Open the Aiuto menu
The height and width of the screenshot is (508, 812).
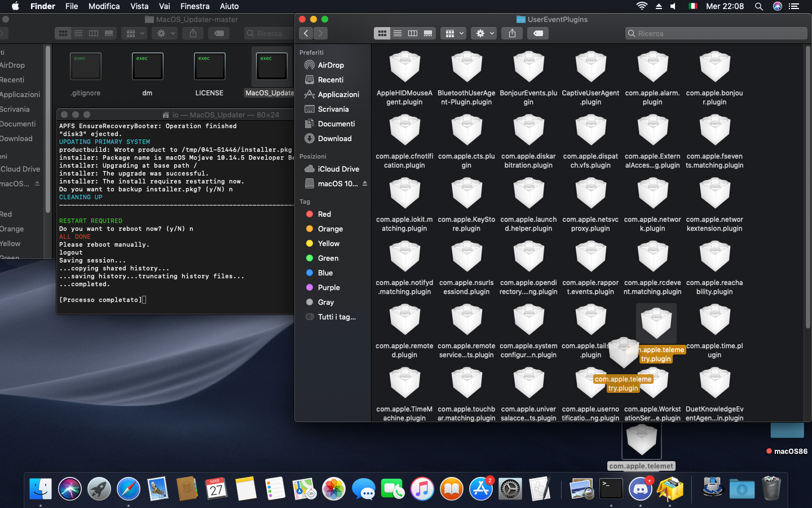coord(229,6)
